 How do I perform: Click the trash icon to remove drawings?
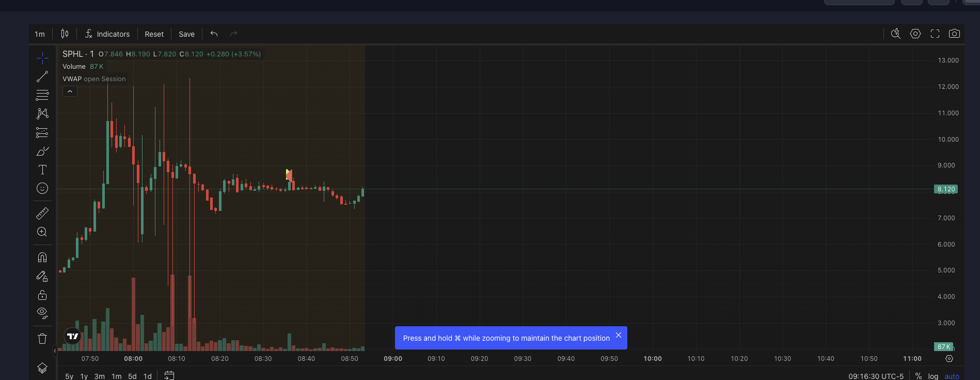(42, 339)
